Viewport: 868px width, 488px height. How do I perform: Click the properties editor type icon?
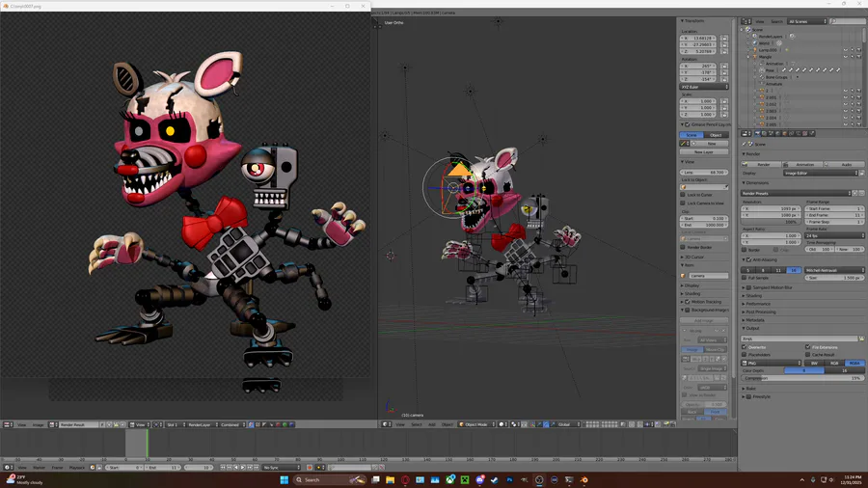[746, 133]
